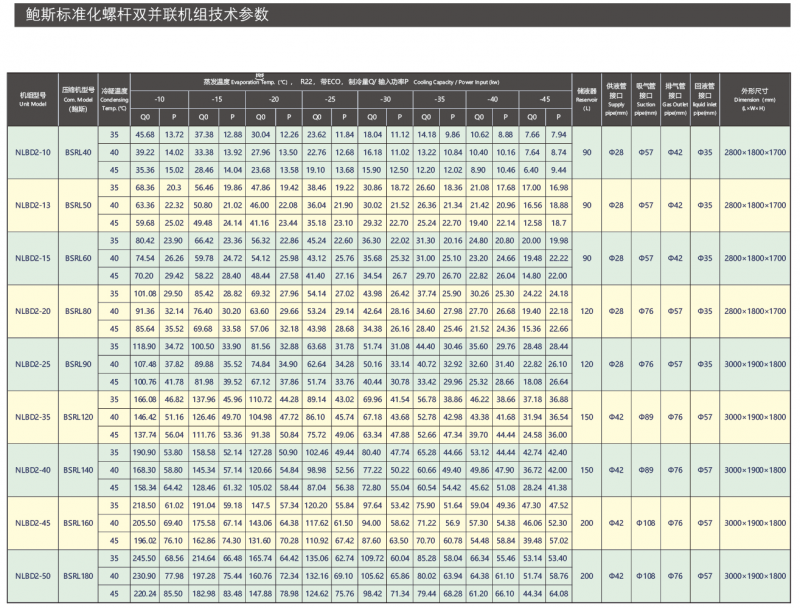Select unit model NLBD2-20
The height and width of the screenshot is (608, 800).
click(33, 311)
